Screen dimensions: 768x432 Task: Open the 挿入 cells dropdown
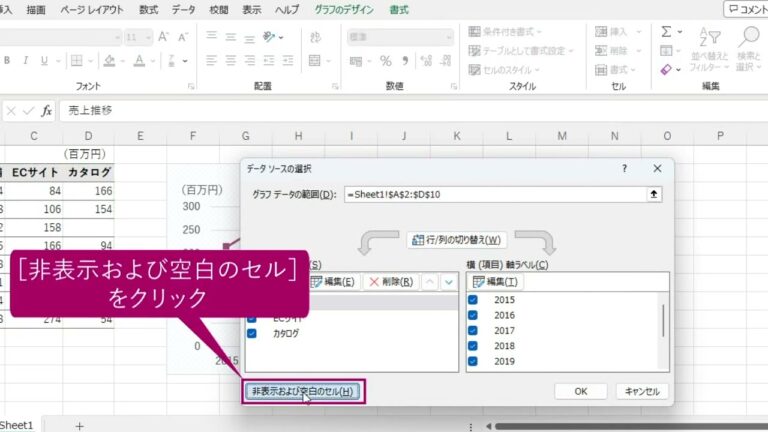click(639, 32)
